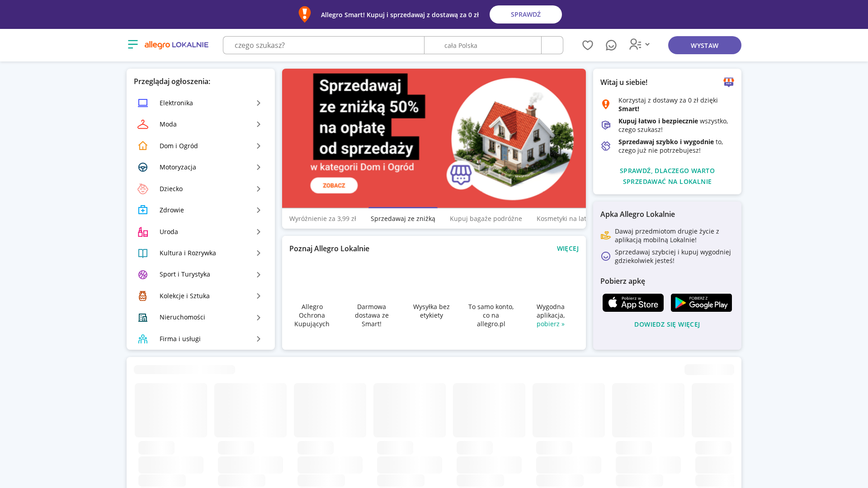Open the WIĘCEJ link in Poznaj section
This screenshot has width=868, height=488.
click(x=568, y=249)
